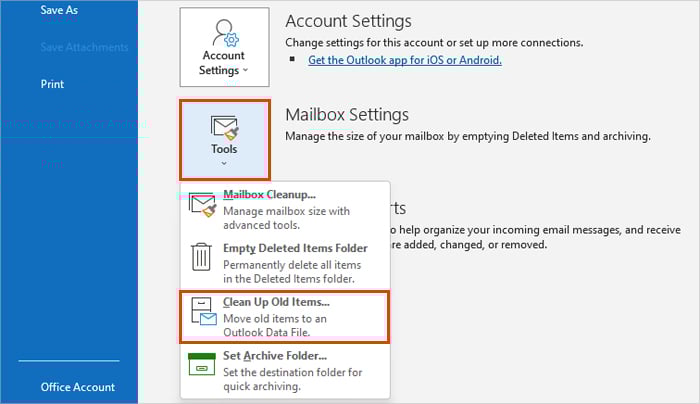
Task: Click the greyed Save Attachments option
Action: coord(84,47)
